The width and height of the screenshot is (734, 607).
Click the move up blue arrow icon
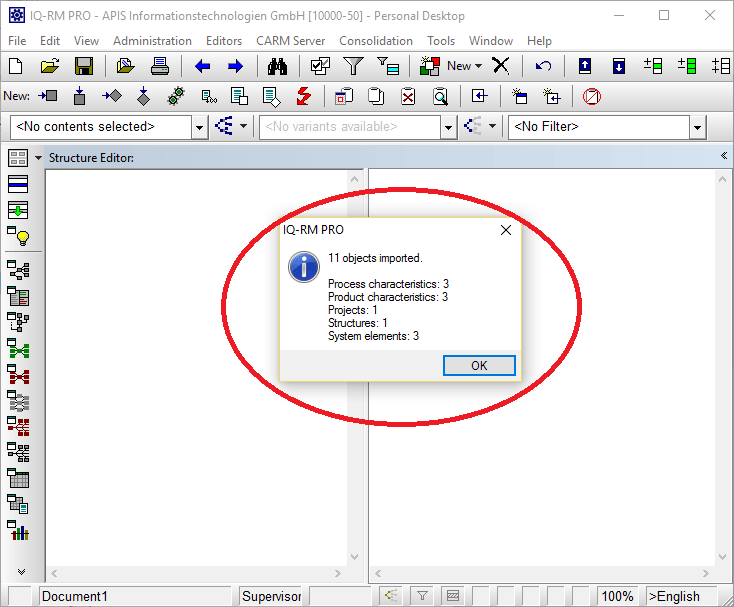(585, 66)
